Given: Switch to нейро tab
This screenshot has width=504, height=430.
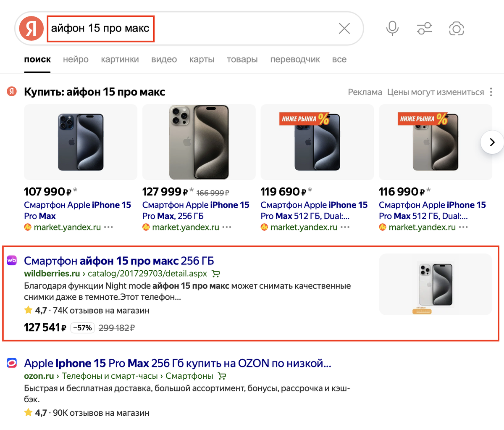Looking at the screenshot, I should [x=76, y=60].
